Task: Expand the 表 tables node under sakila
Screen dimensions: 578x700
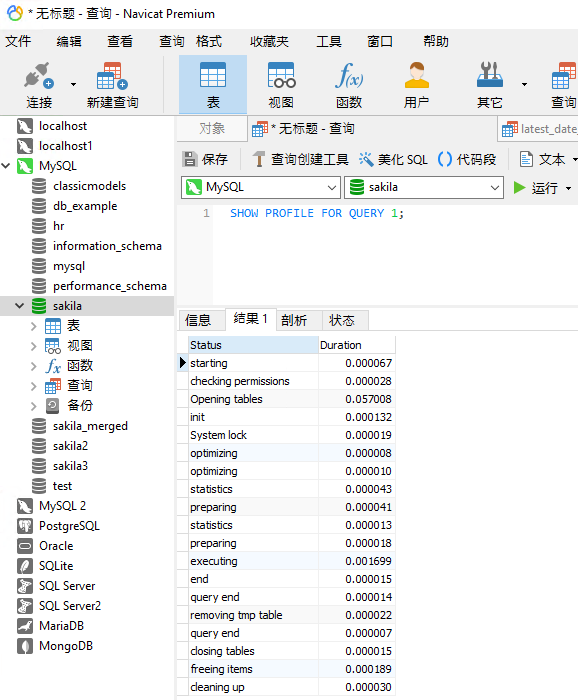Action: click(x=33, y=326)
